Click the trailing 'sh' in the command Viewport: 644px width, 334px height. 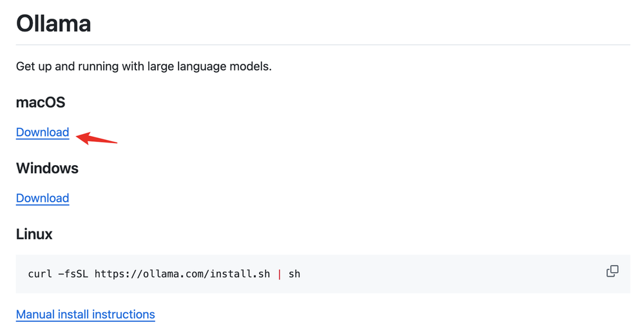click(294, 274)
